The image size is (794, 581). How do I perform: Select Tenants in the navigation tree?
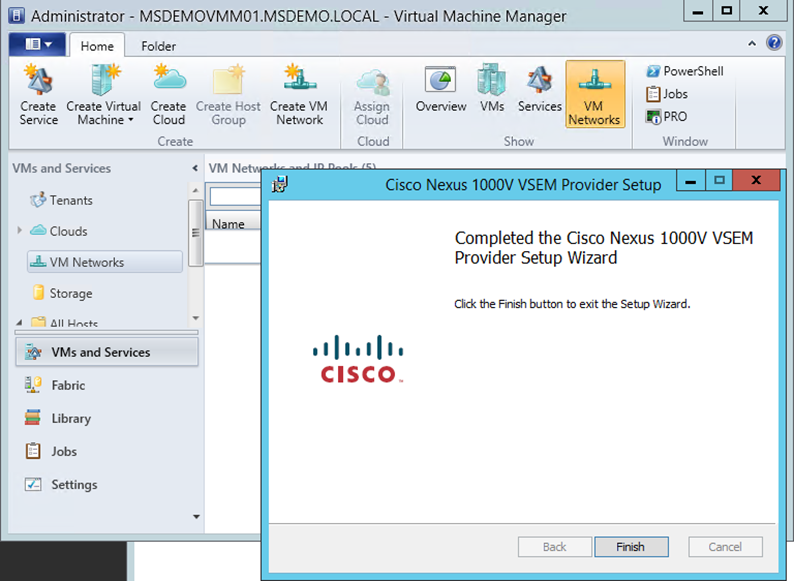click(x=61, y=200)
